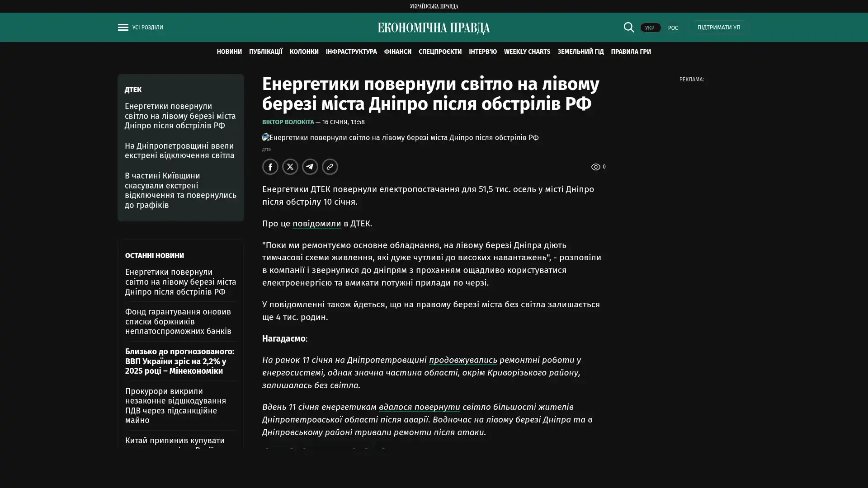Click the views eye icon counter
This screenshot has width=868, height=488.
596,167
